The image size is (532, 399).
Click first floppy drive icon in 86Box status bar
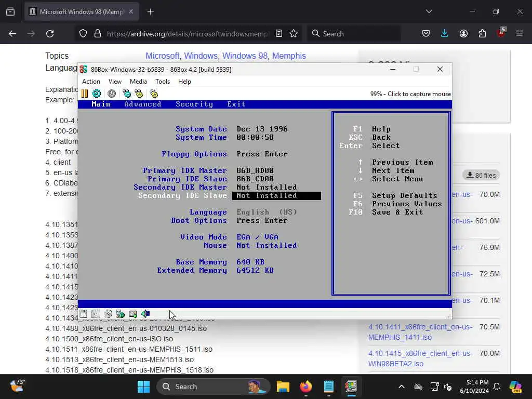tap(84, 314)
